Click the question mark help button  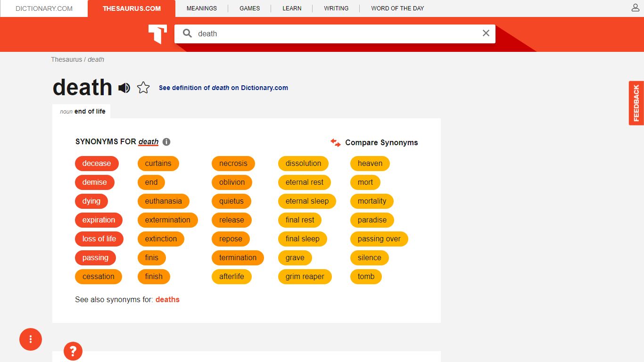(73, 351)
